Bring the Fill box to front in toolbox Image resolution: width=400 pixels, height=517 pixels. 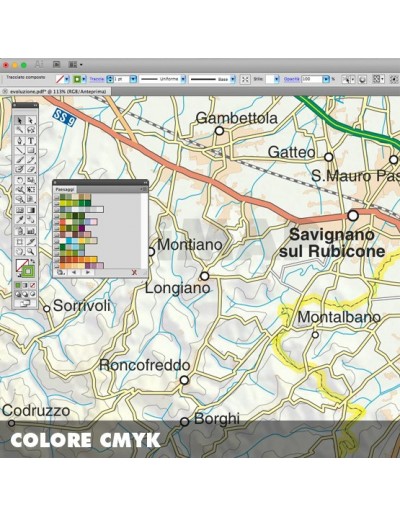[x=19, y=263]
